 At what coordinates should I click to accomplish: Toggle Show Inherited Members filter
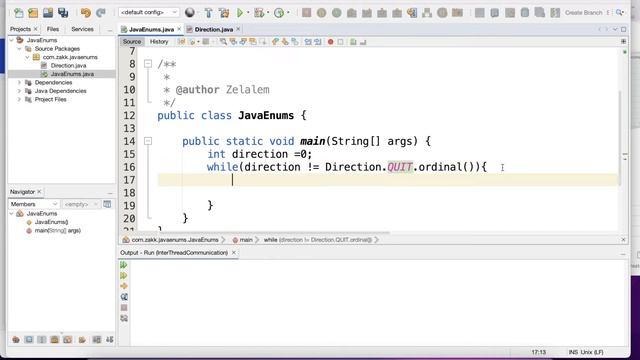(16, 340)
